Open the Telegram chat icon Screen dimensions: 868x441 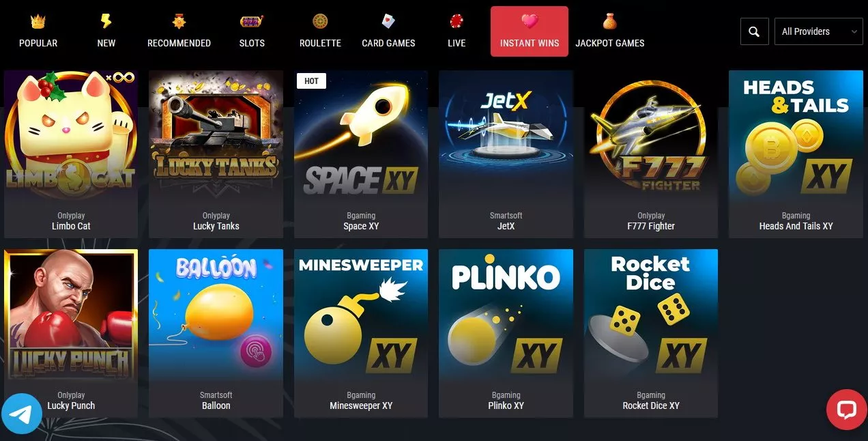pyautogui.click(x=22, y=414)
